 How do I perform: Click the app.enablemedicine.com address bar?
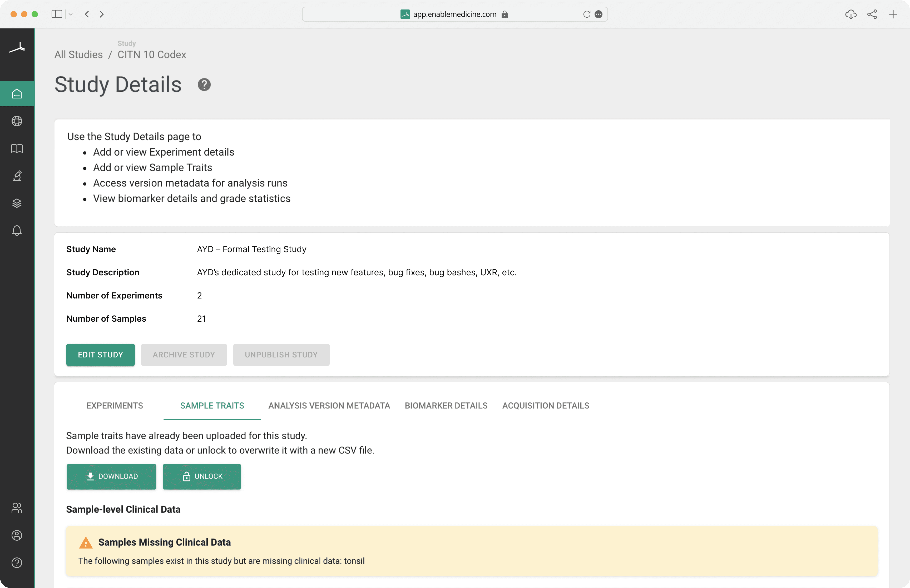pos(454,14)
